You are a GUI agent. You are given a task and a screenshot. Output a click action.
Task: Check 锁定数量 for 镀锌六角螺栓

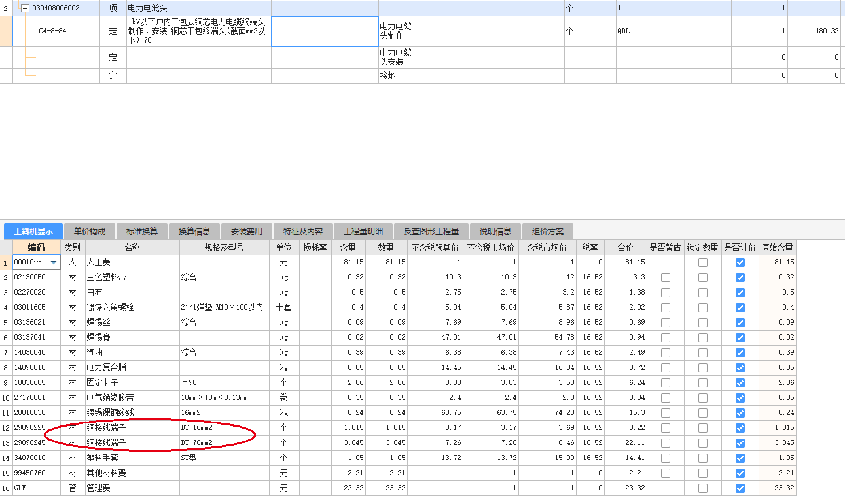coord(703,307)
